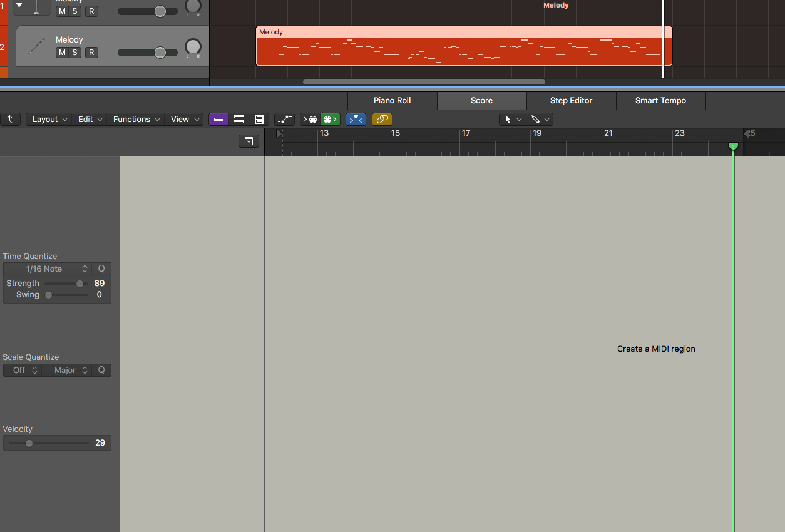This screenshot has height=532, width=785.
Task: Mute track 1 with its M button
Action: 62,11
